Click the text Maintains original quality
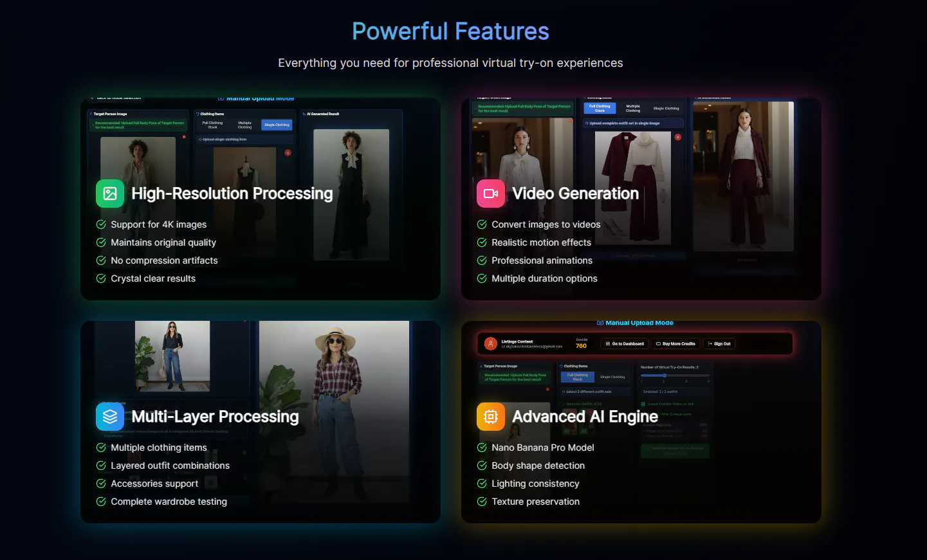927x560 pixels. pos(163,242)
